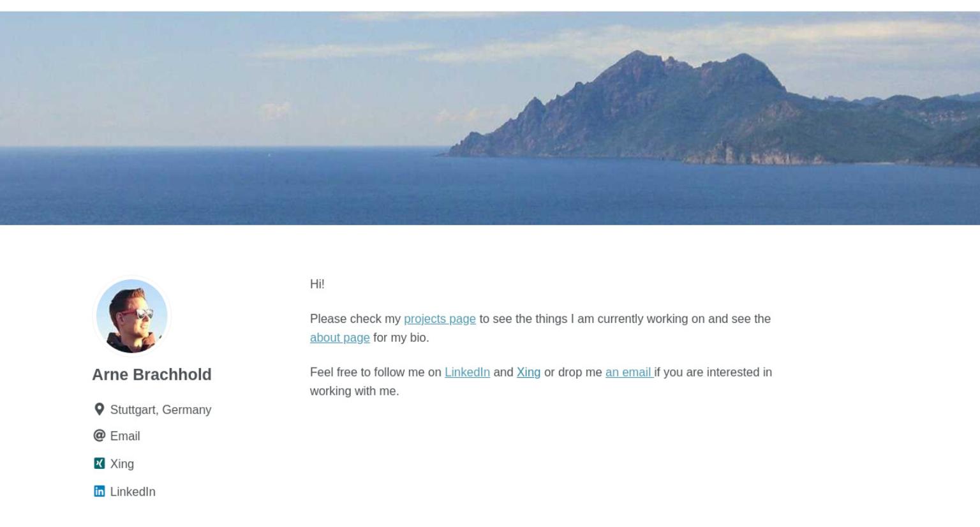Open the LinkedIn sidebar profile link
The image size is (980, 527).
pos(133,492)
